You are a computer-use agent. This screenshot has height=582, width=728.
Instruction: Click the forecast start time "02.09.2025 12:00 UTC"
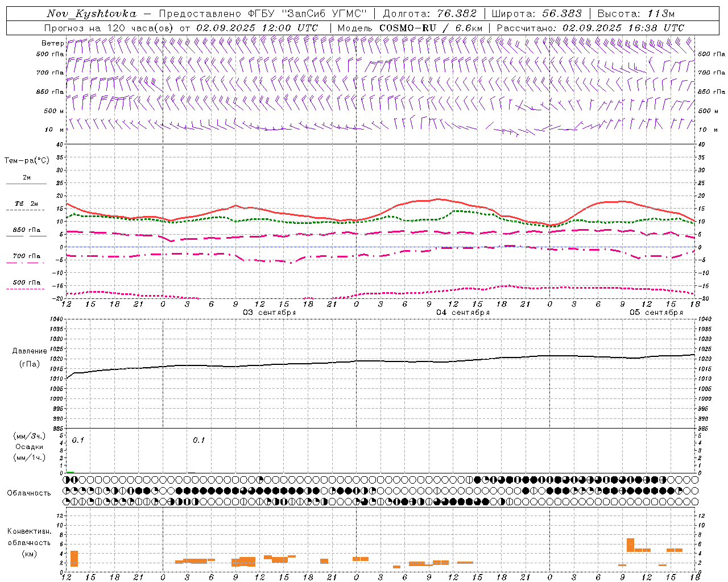[x=257, y=28]
